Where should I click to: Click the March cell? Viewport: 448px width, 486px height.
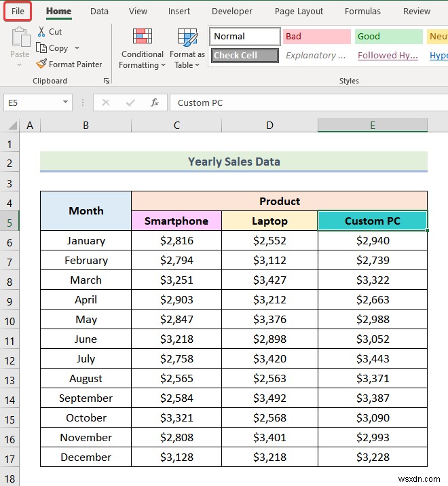(86, 280)
